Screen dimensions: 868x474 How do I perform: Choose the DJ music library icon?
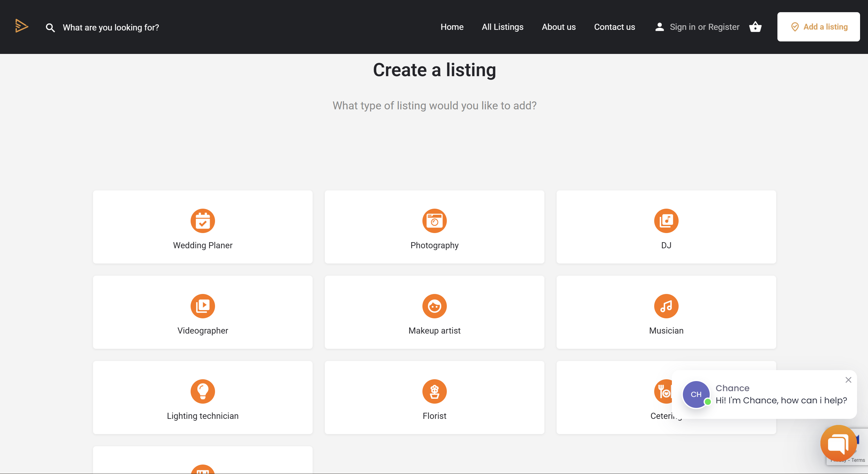coord(666,221)
